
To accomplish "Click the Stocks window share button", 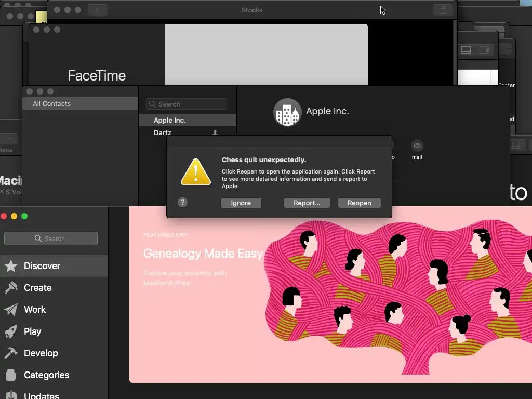I will click(443, 10).
